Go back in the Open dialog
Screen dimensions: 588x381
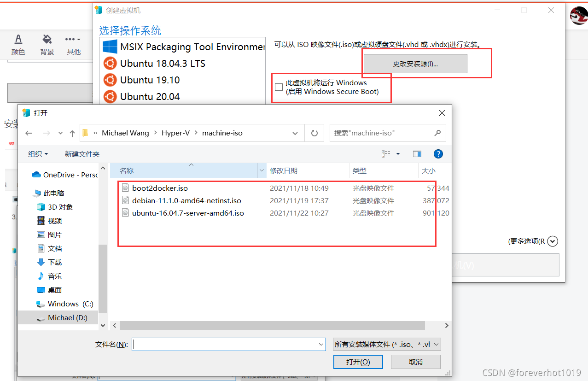pyautogui.click(x=29, y=133)
